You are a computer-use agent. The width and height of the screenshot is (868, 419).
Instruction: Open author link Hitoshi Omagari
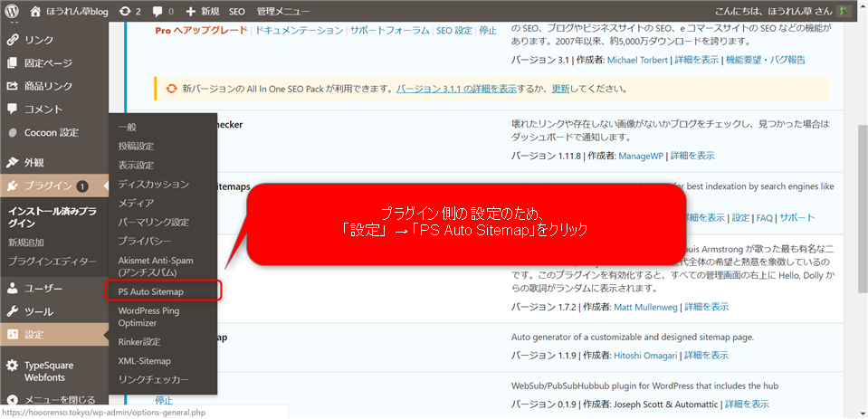645,356
